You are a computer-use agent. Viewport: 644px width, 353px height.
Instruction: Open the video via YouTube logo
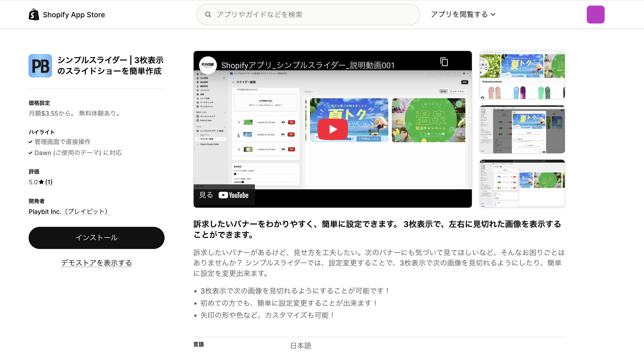(x=233, y=195)
